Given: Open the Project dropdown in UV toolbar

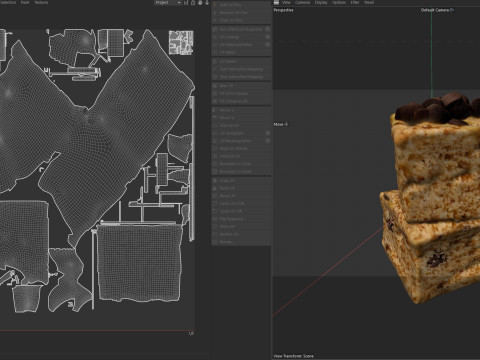Looking at the screenshot, I should 168,3.
